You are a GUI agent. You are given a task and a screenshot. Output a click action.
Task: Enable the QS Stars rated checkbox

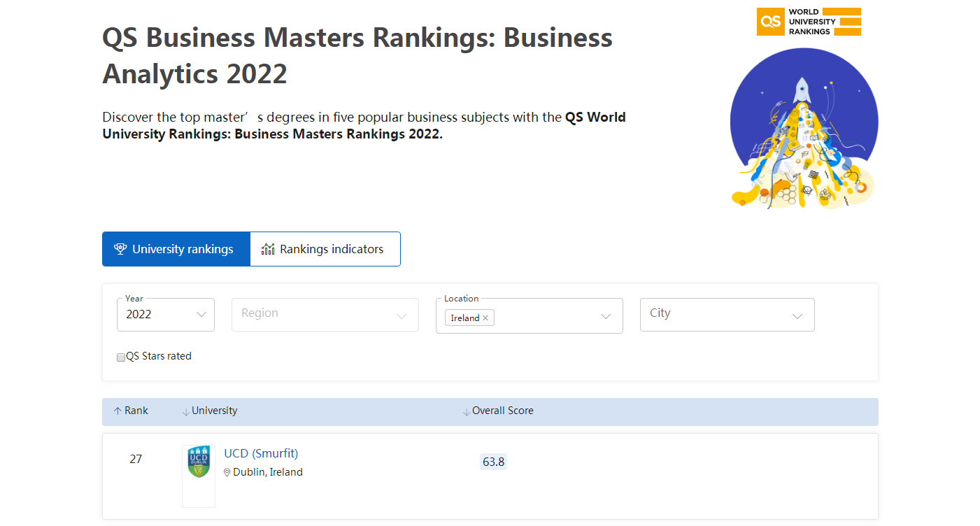pyautogui.click(x=121, y=357)
